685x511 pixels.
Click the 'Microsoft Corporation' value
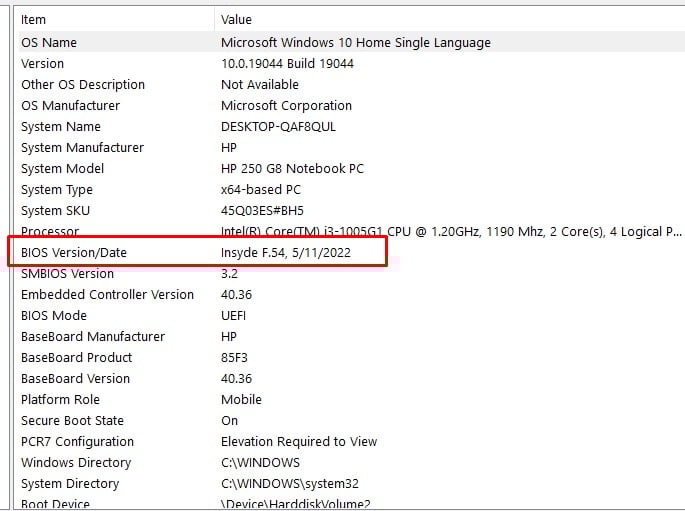(286, 105)
